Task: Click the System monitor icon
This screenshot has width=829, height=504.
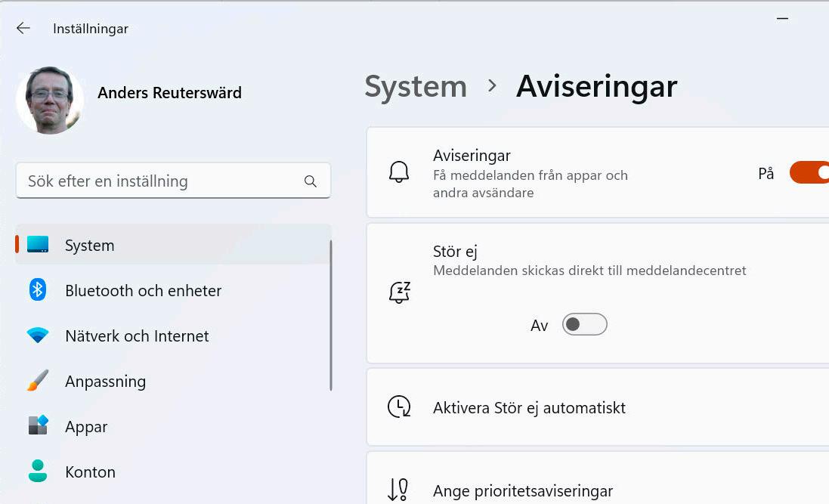Action: tap(38, 245)
